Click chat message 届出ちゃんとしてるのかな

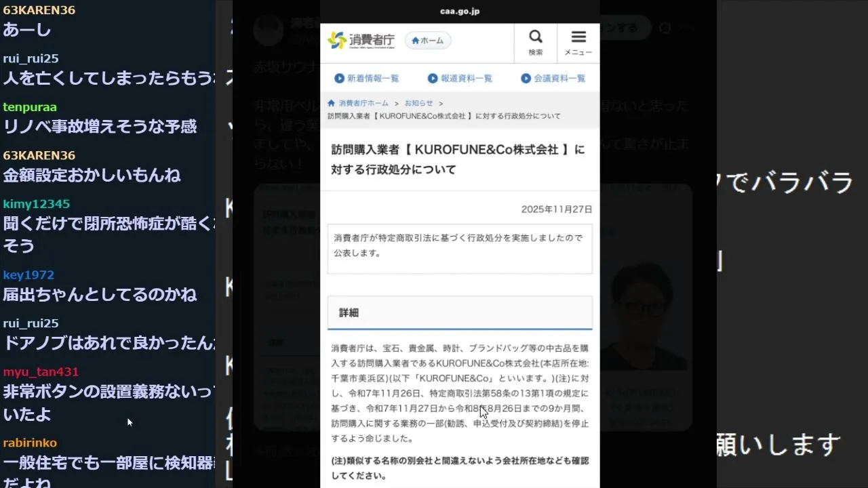tap(100, 295)
